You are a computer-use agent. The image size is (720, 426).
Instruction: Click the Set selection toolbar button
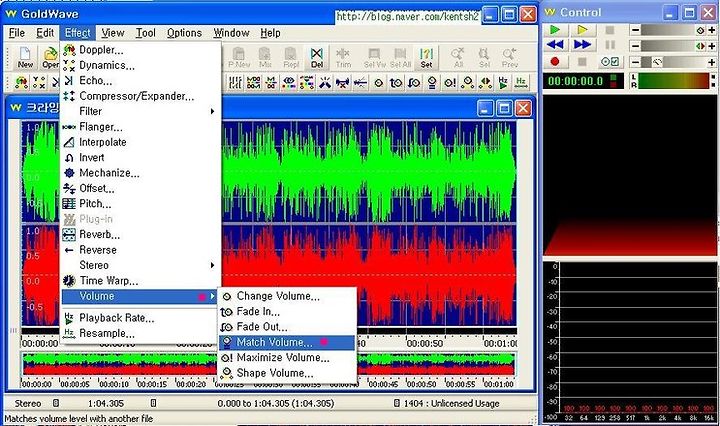[427, 58]
